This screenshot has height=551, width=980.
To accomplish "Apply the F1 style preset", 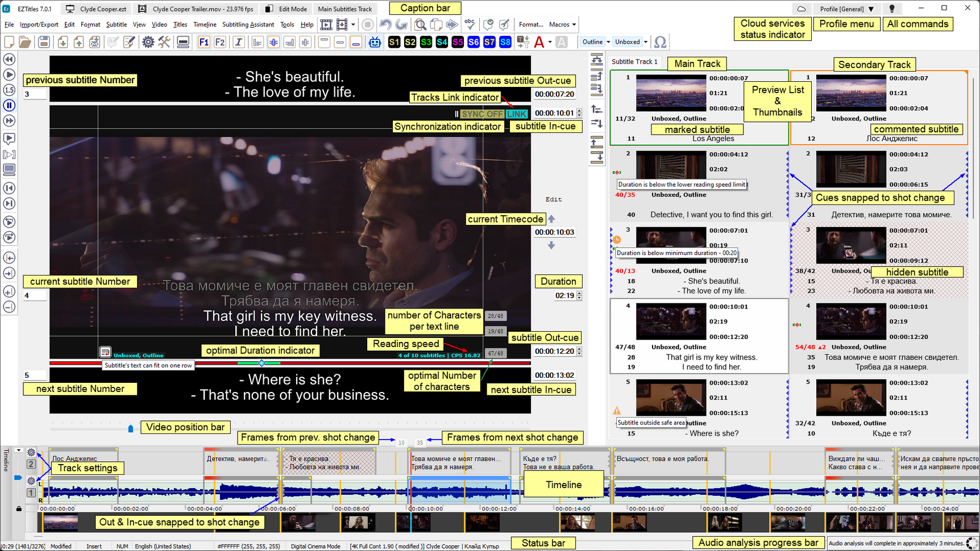I will click(x=204, y=41).
